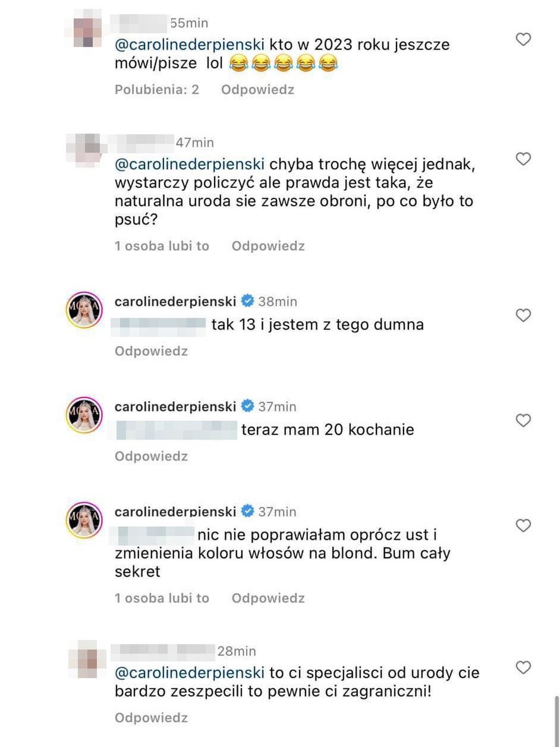Open the verified badge on the 38min reply

click(x=247, y=301)
